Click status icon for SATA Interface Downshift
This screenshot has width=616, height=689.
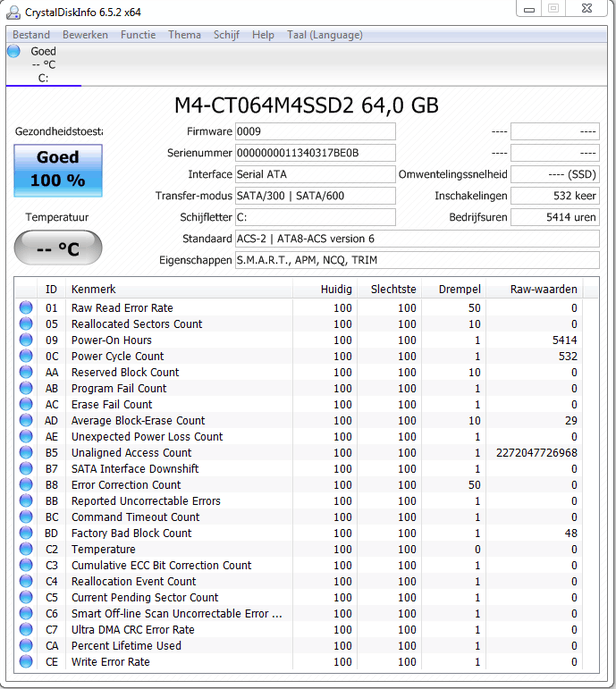coord(26,468)
